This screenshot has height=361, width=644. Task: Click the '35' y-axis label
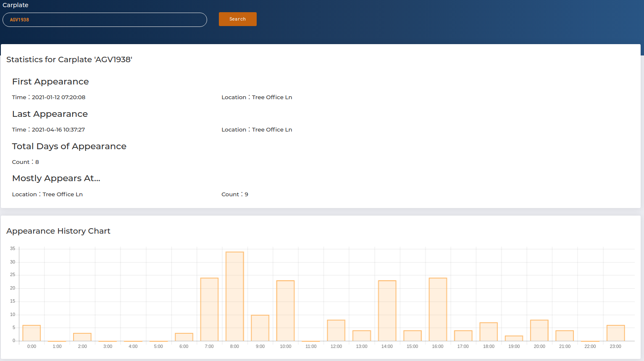point(13,249)
